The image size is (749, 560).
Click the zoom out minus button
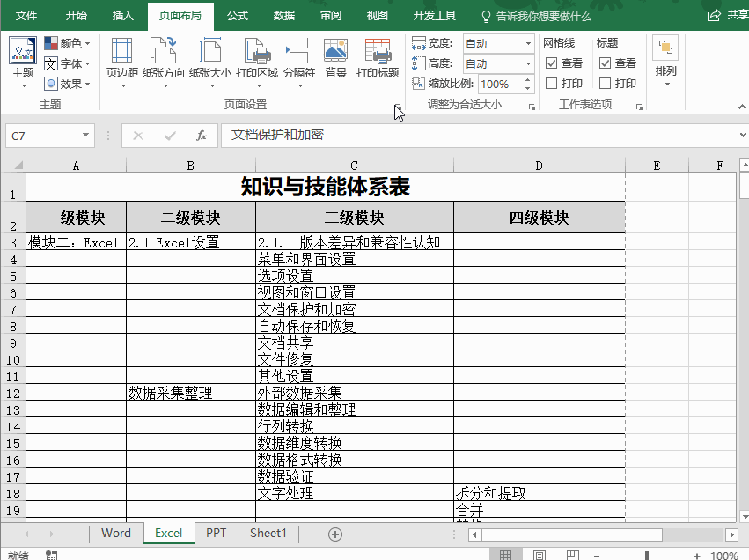[x=597, y=556]
